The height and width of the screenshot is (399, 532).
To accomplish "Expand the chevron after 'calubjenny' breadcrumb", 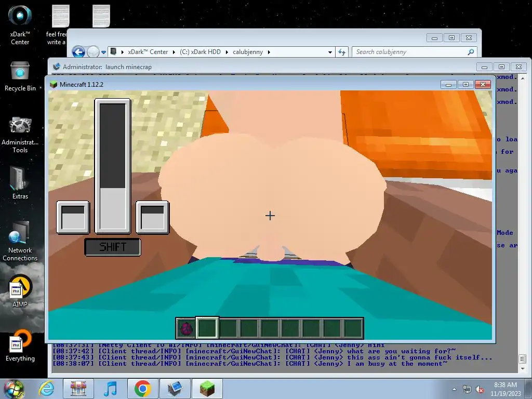I will pos(269,52).
